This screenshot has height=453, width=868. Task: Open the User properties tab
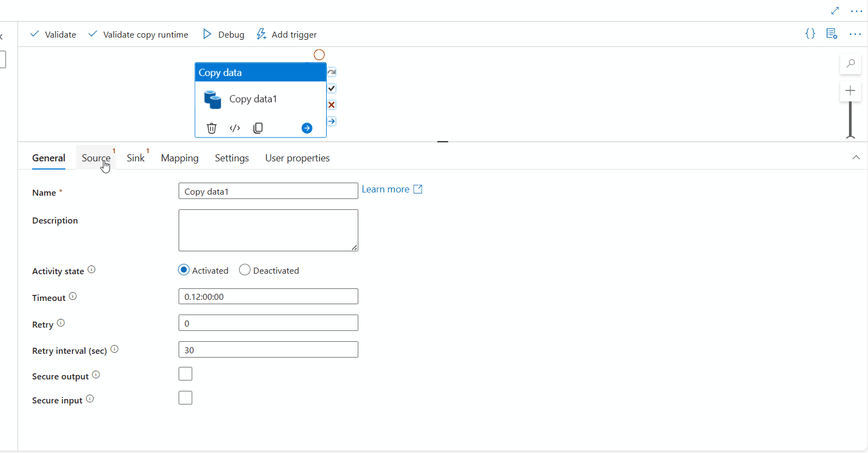point(297,158)
